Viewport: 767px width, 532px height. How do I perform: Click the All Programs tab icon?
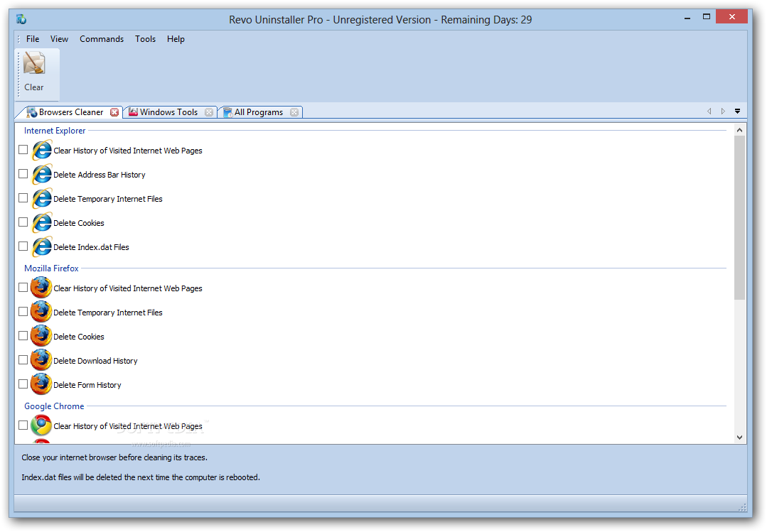pyautogui.click(x=228, y=112)
